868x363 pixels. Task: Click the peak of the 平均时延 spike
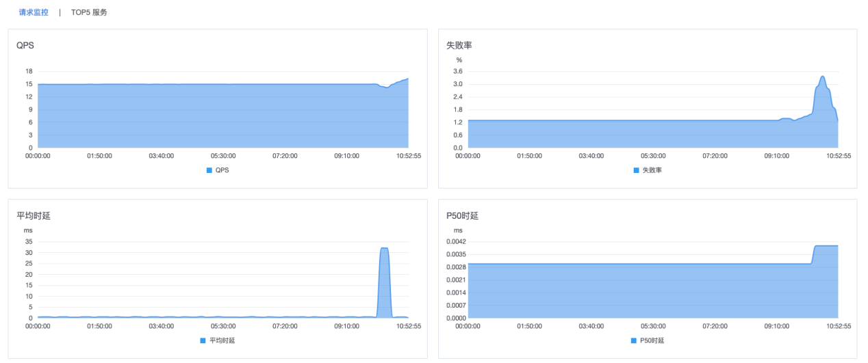(x=384, y=248)
